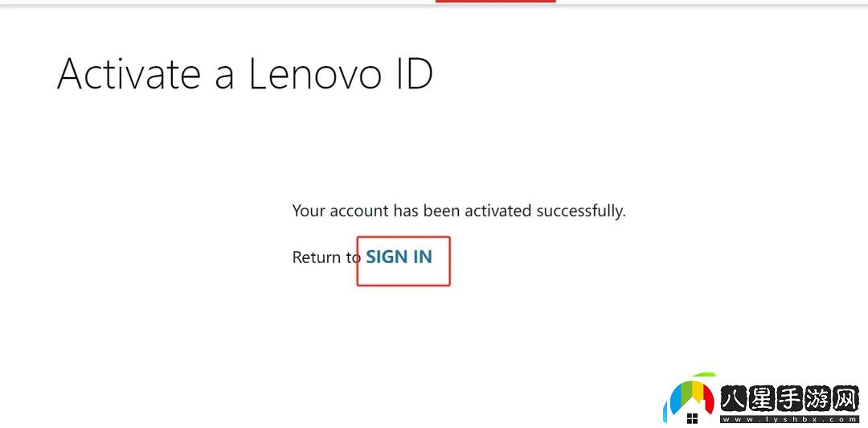The height and width of the screenshot is (428, 868).
Task: Click the 网 character in the watermark
Action: [843, 400]
